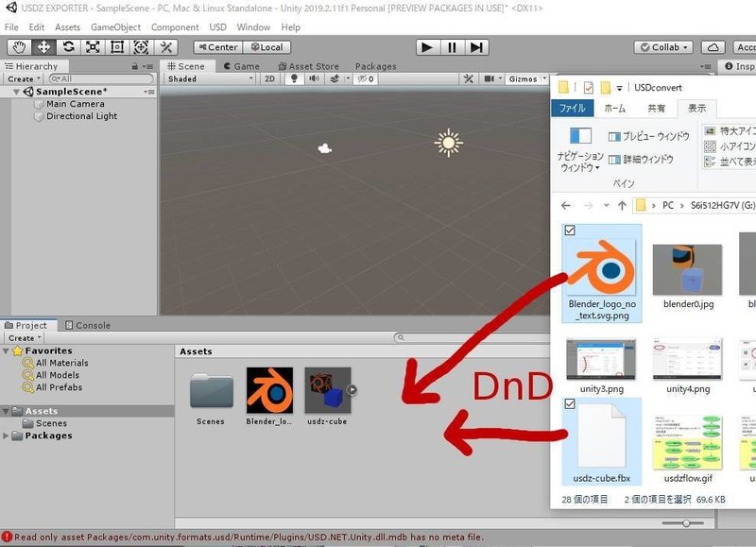Start Play mode
756x547 pixels.
point(427,47)
